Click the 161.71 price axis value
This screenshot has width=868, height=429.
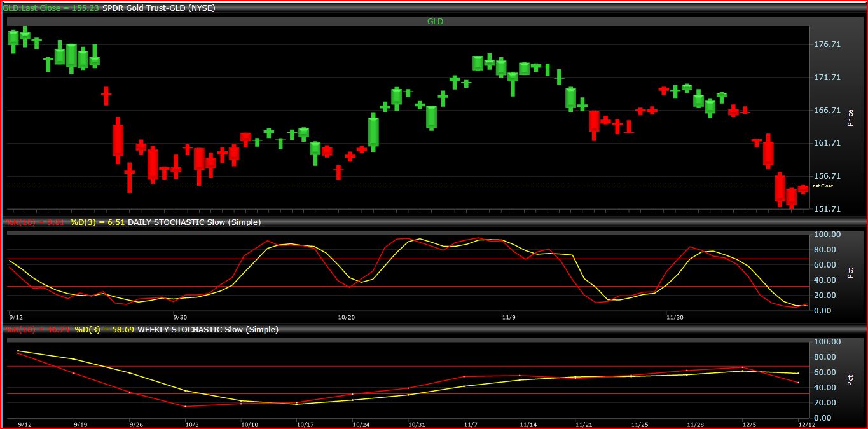[x=827, y=143]
